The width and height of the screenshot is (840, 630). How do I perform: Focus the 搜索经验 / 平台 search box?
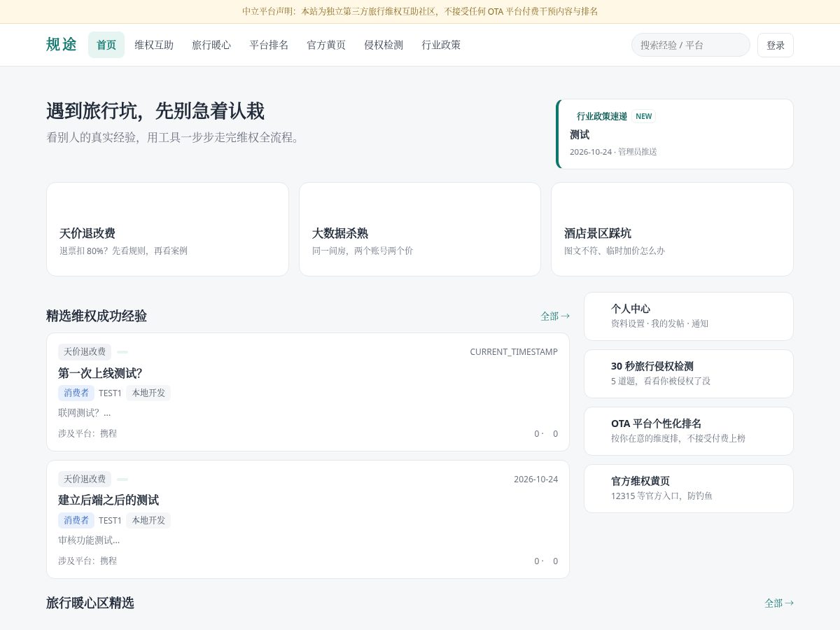(691, 45)
